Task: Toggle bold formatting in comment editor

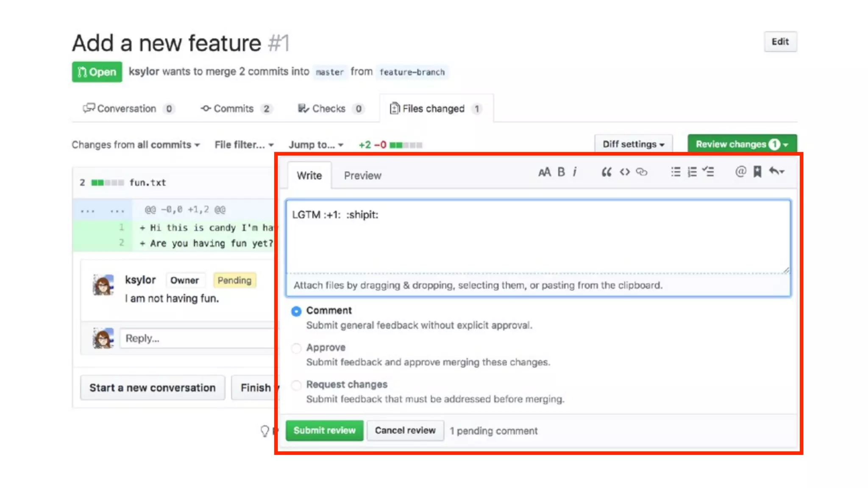Action: [x=561, y=172]
